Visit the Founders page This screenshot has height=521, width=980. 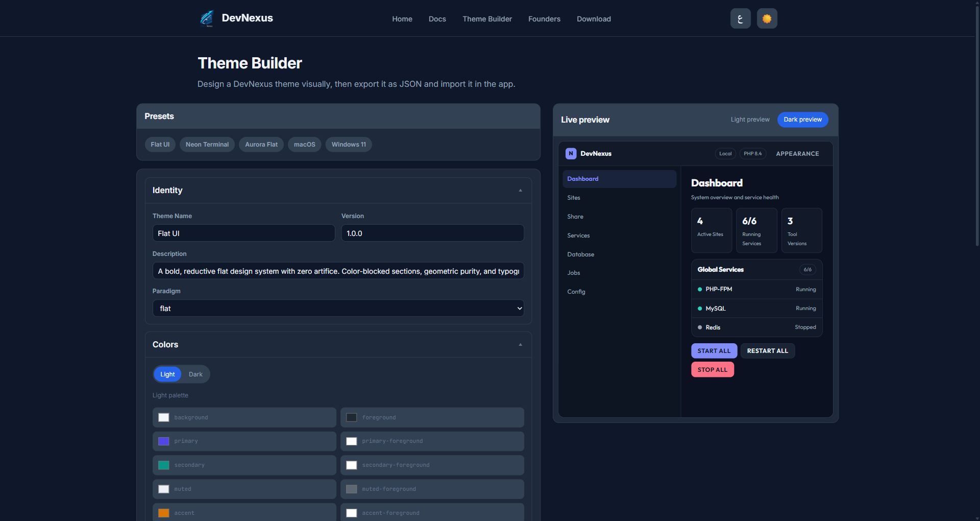click(x=544, y=19)
